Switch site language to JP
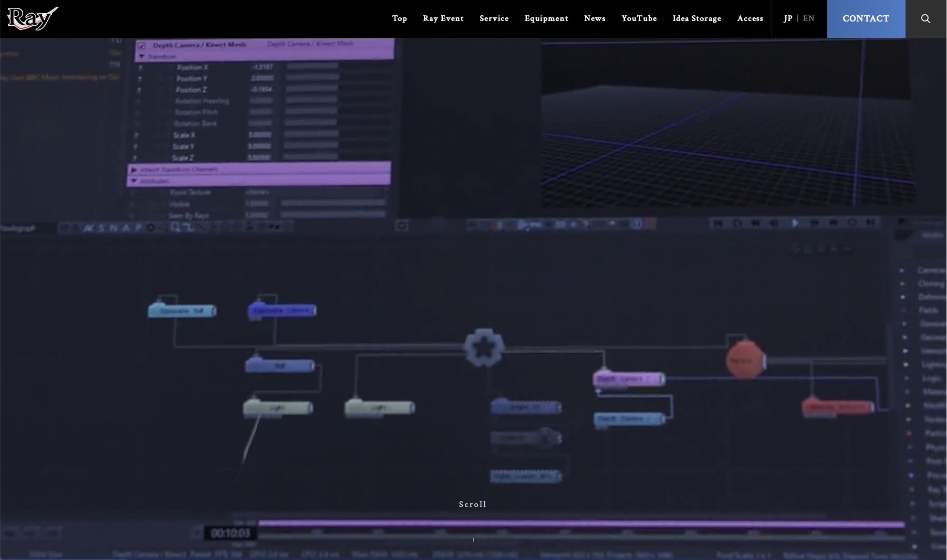 (x=788, y=18)
